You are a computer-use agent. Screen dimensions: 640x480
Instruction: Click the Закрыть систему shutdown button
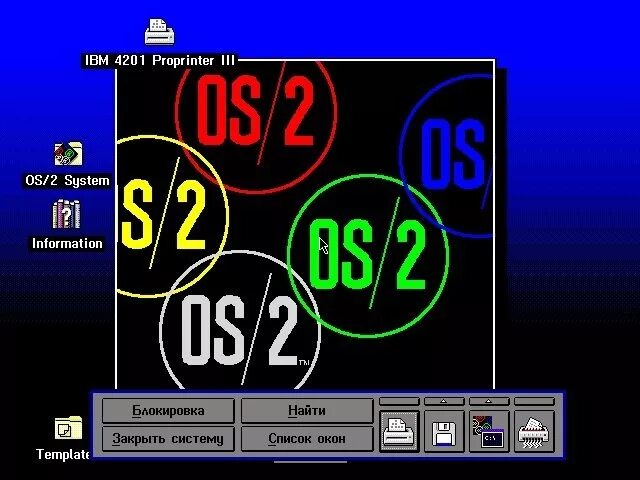(168, 439)
